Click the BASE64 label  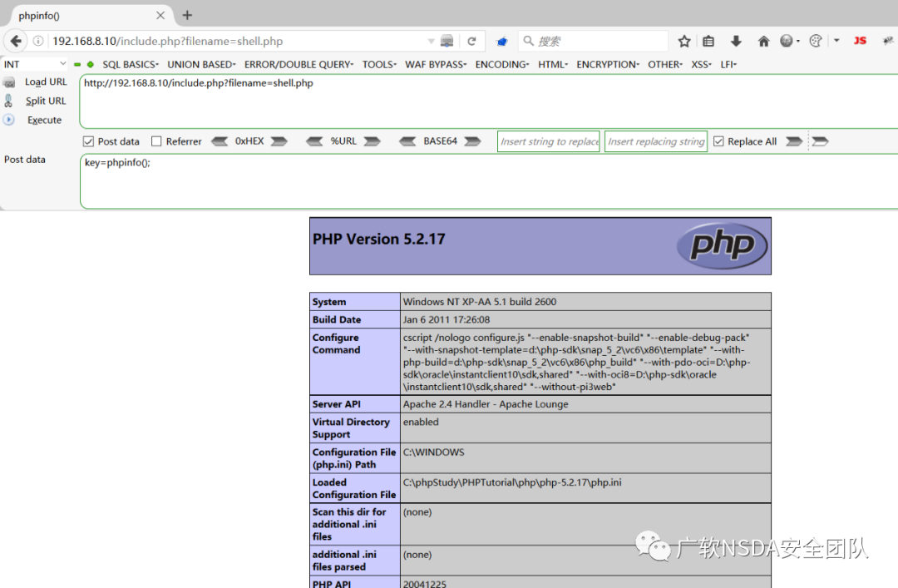pos(440,141)
